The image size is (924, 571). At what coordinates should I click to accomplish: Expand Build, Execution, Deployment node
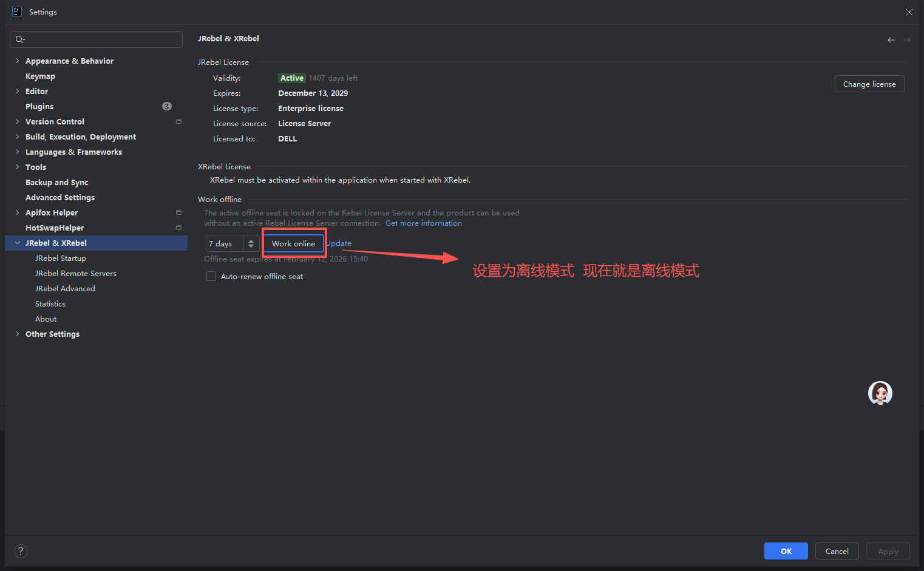point(18,137)
